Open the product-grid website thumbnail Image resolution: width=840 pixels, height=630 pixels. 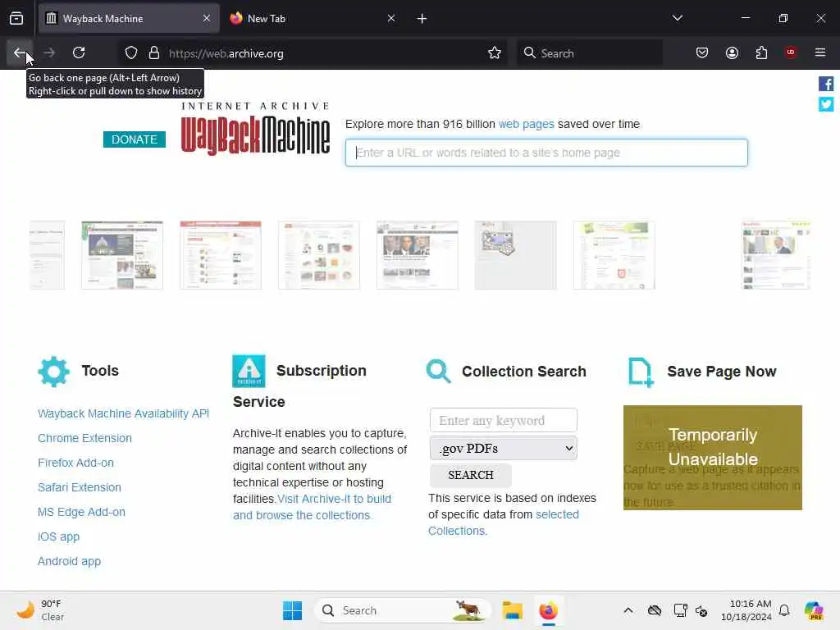point(319,255)
